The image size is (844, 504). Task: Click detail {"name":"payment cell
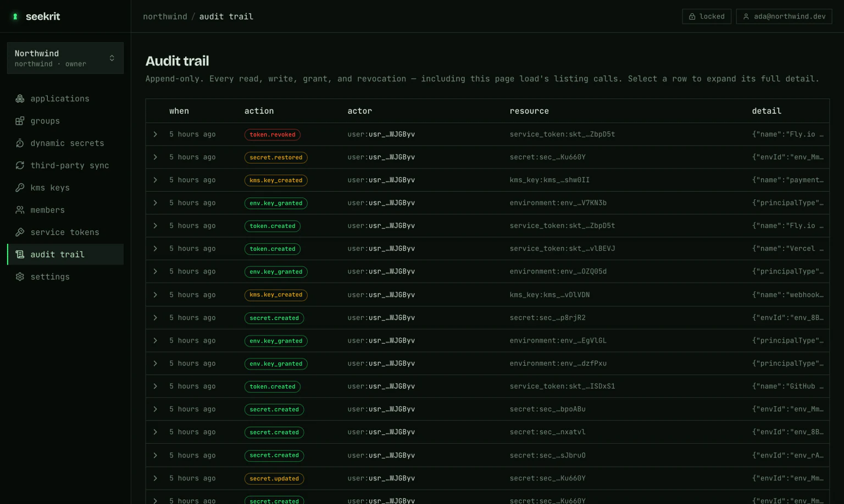[x=787, y=180]
